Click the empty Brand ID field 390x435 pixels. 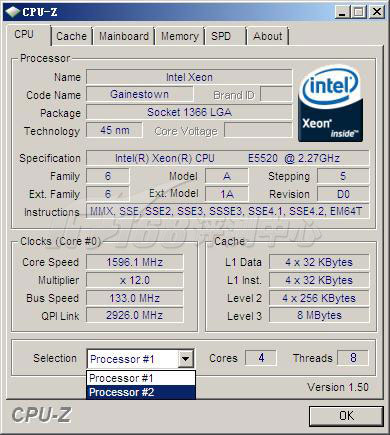tap(276, 95)
